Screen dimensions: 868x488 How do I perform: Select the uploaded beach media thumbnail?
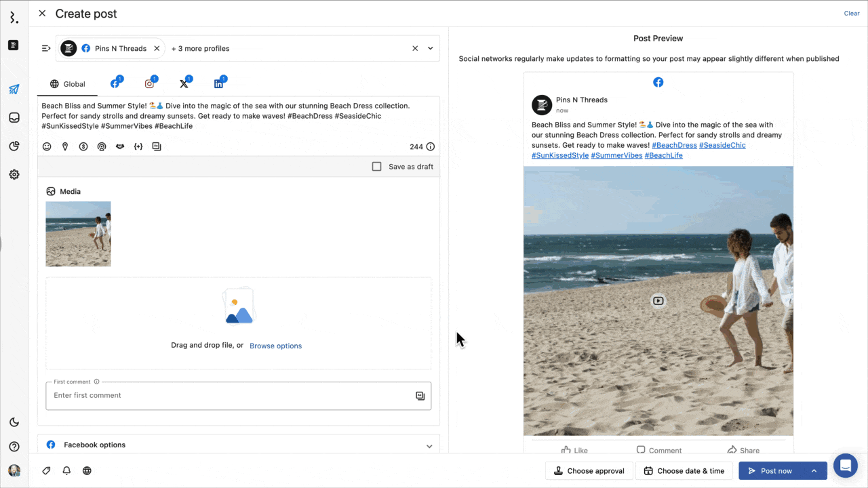78,234
